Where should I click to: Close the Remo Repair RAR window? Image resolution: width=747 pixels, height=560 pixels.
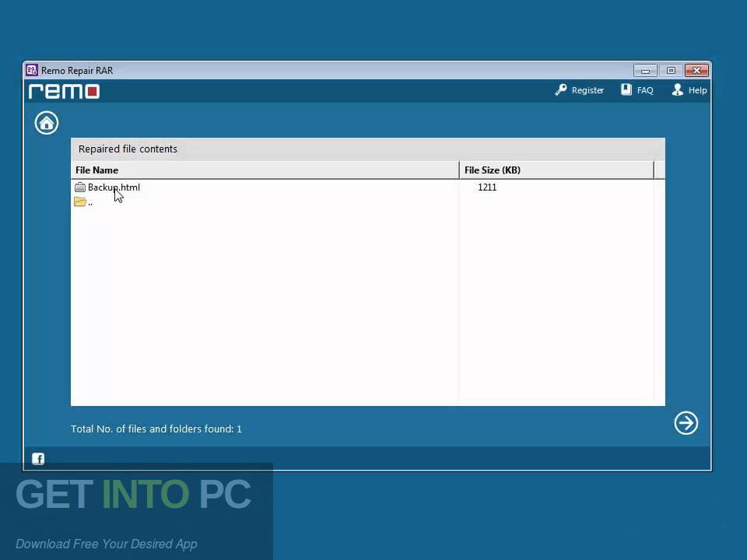(x=696, y=71)
